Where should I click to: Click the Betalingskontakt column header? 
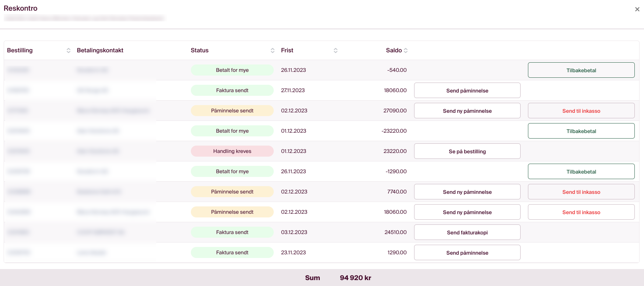pos(100,50)
